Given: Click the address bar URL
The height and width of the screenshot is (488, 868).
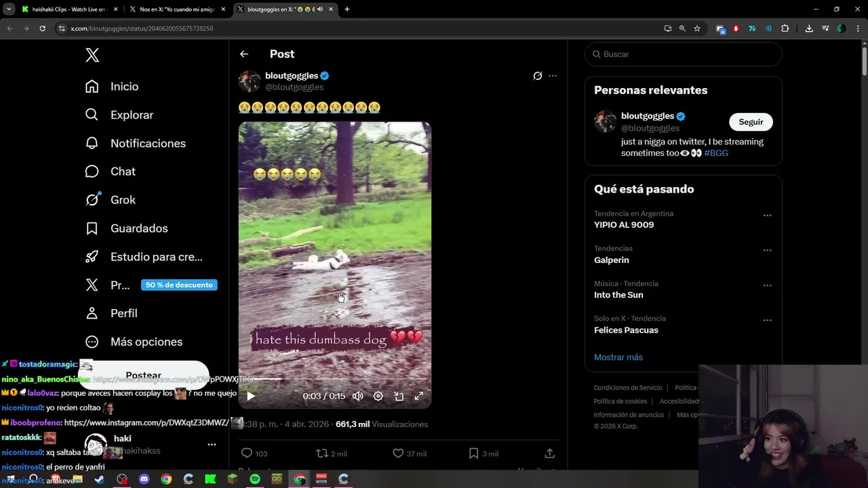Looking at the screenshot, I should (x=142, y=28).
